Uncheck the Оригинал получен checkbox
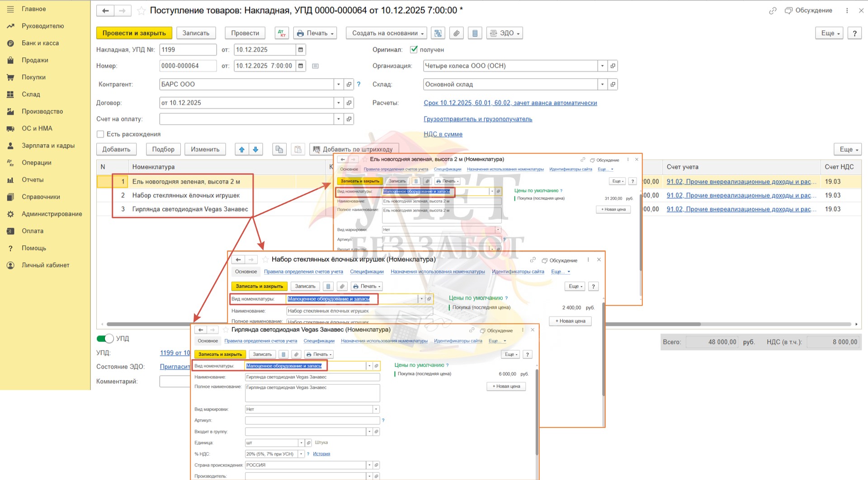Screen dimensions: 868x480 (x=413, y=50)
